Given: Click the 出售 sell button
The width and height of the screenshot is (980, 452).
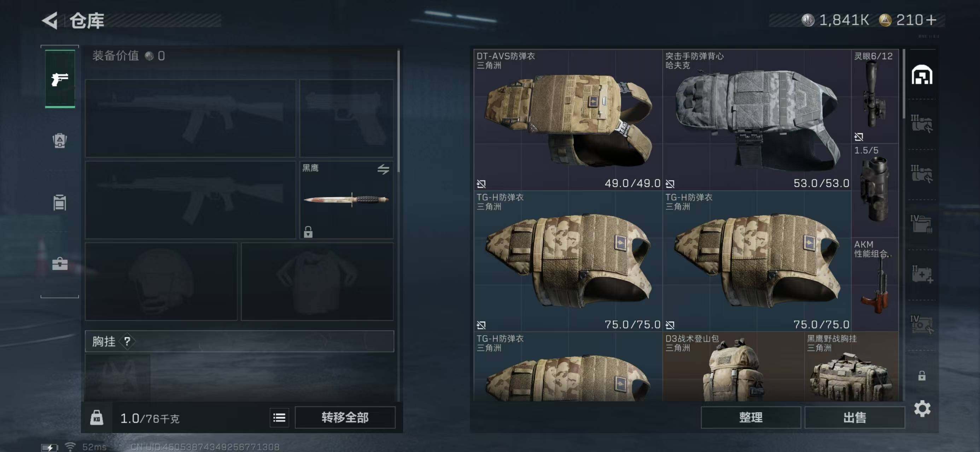Looking at the screenshot, I should coord(854,417).
